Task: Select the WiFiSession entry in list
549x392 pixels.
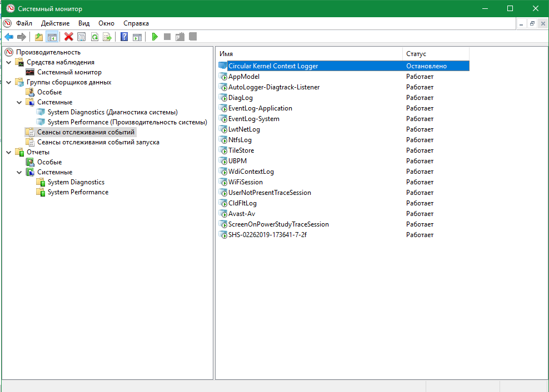Action: pyautogui.click(x=245, y=182)
